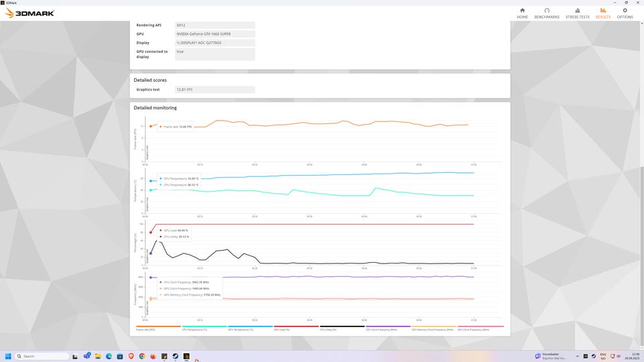Open the Windows Start menu

coord(8,356)
